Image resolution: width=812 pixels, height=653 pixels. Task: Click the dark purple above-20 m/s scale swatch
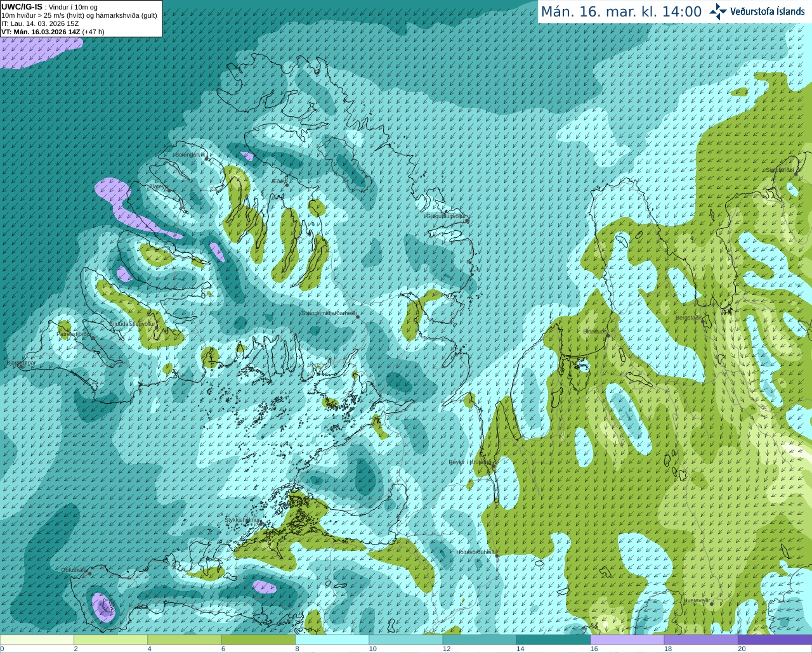[775, 640]
